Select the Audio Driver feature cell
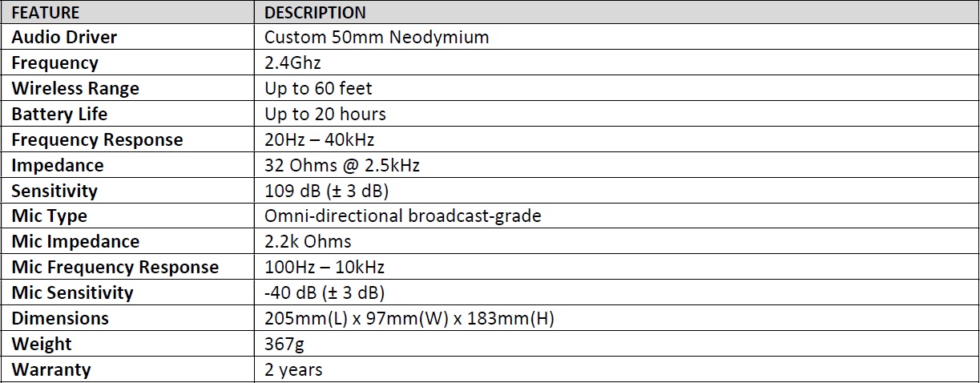Image resolution: width=980 pixels, height=383 pixels. pyautogui.click(x=64, y=37)
